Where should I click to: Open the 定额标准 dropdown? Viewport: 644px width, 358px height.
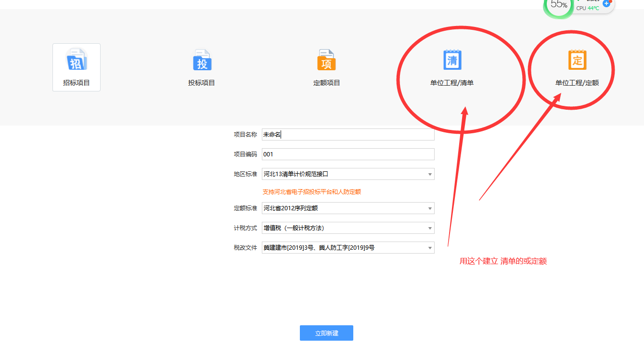[x=348, y=208]
